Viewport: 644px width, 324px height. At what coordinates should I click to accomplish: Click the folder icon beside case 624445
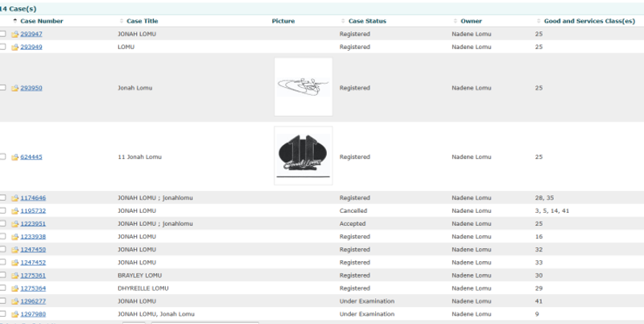coord(14,157)
